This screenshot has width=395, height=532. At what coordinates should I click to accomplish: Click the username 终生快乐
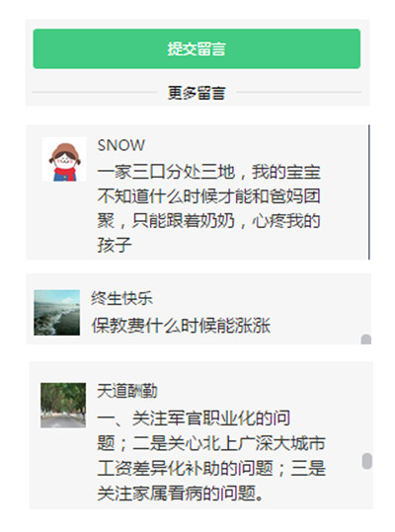tap(121, 298)
